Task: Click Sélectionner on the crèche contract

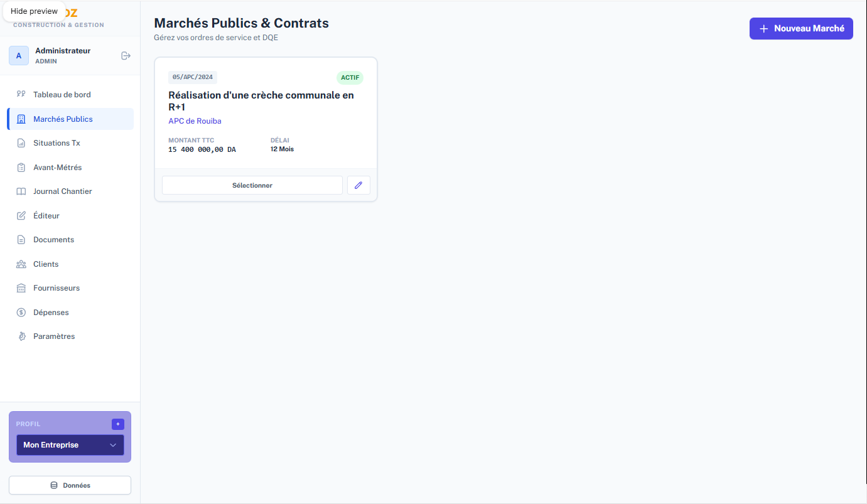Action: pos(252,185)
